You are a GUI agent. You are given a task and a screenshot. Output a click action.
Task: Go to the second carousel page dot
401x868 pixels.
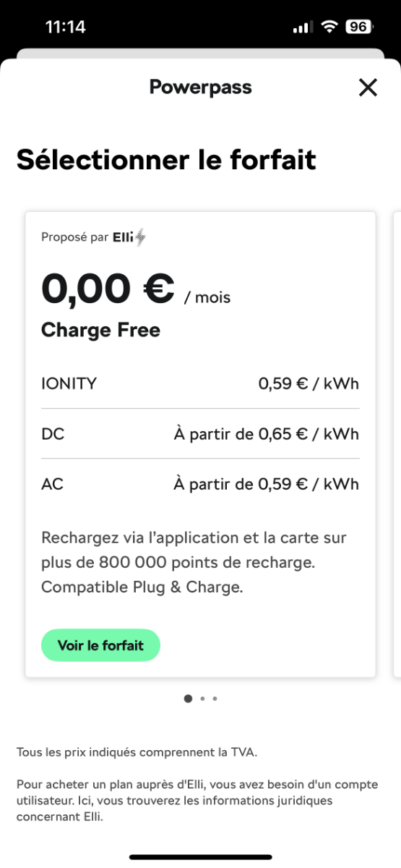202,699
